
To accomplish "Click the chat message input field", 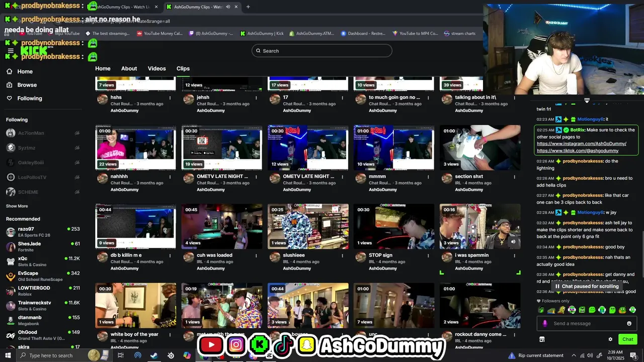I will (x=587, y=323).
